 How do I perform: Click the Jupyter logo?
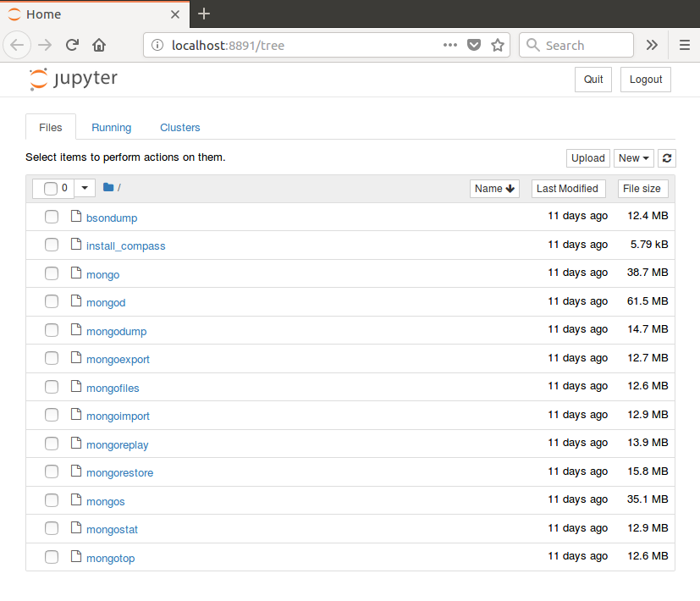[x=73, y=80]
